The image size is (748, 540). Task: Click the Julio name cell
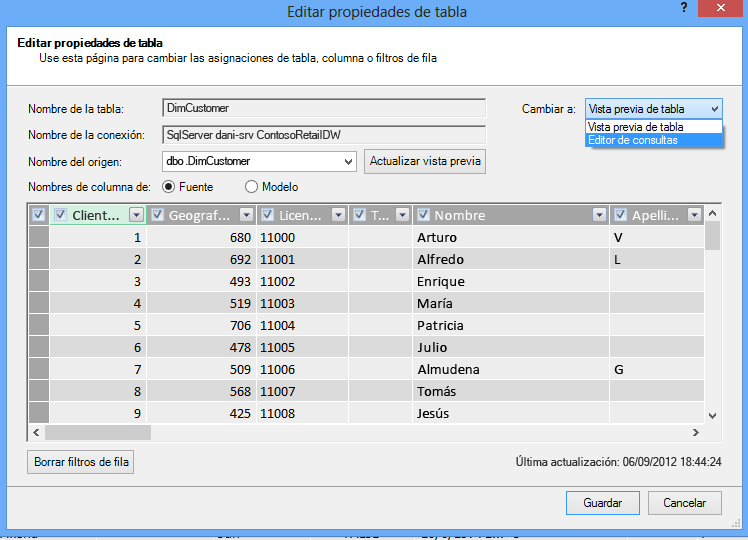coord(510,347)
